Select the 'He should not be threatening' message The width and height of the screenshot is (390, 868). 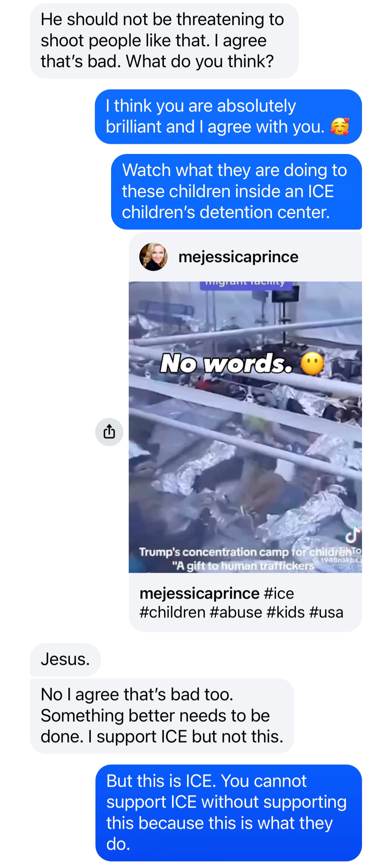(x=164, y=41)
